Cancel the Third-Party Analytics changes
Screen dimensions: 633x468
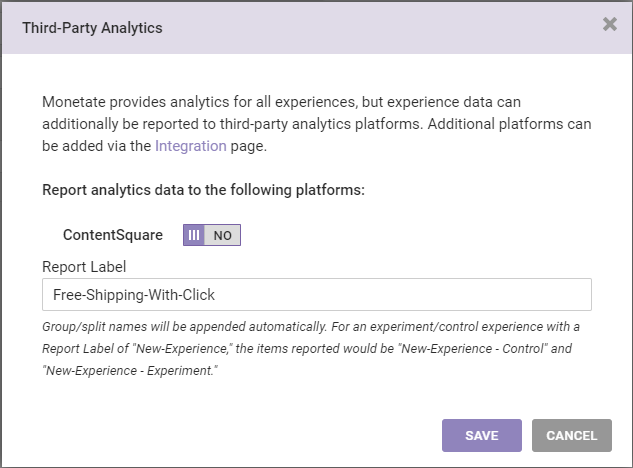click(572, 435)
